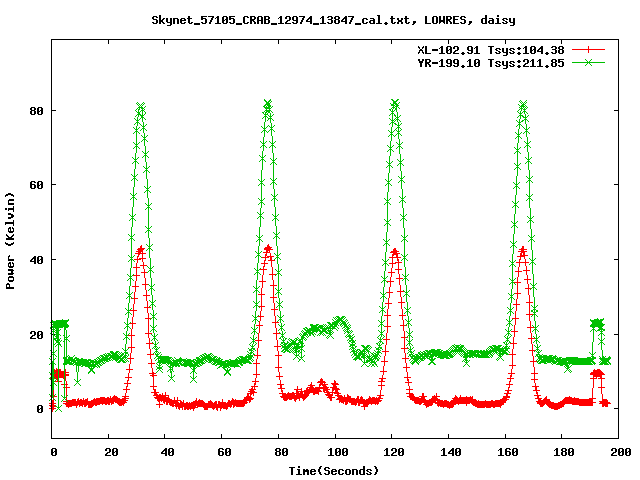The height and width of the screenshot is (480, 640).
Task: Click x-axis tick label 80
Action: click(281, 452)
